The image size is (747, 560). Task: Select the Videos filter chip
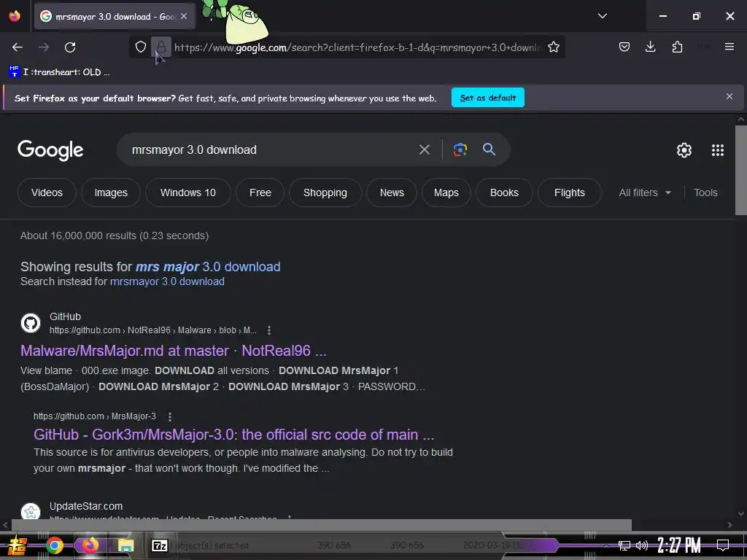click(47, 192)
